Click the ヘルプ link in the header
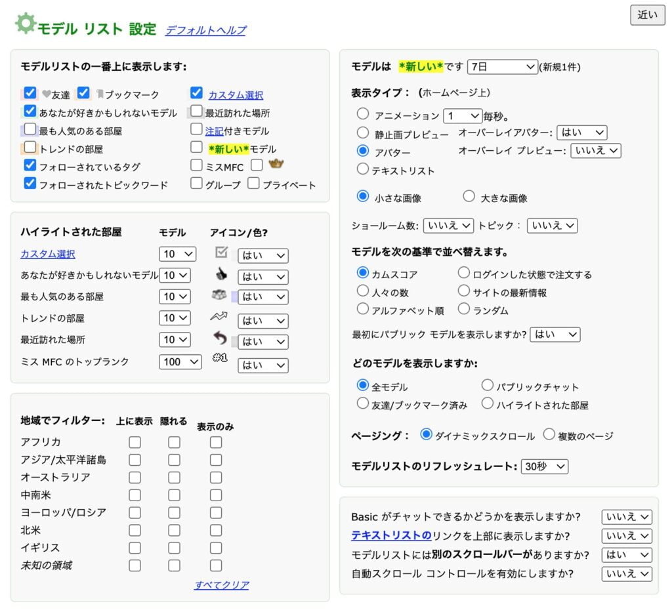 coord(231,30)
